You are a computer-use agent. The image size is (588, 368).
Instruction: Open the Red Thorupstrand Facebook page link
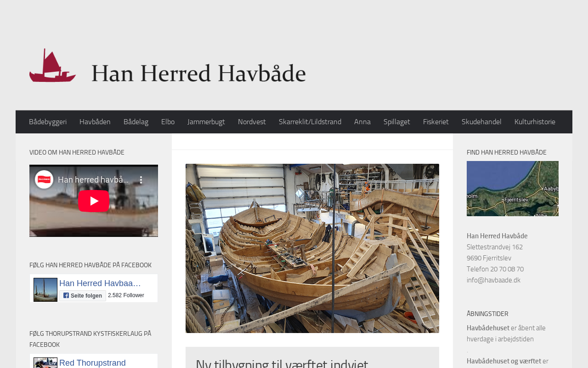[x=92, y=363]
